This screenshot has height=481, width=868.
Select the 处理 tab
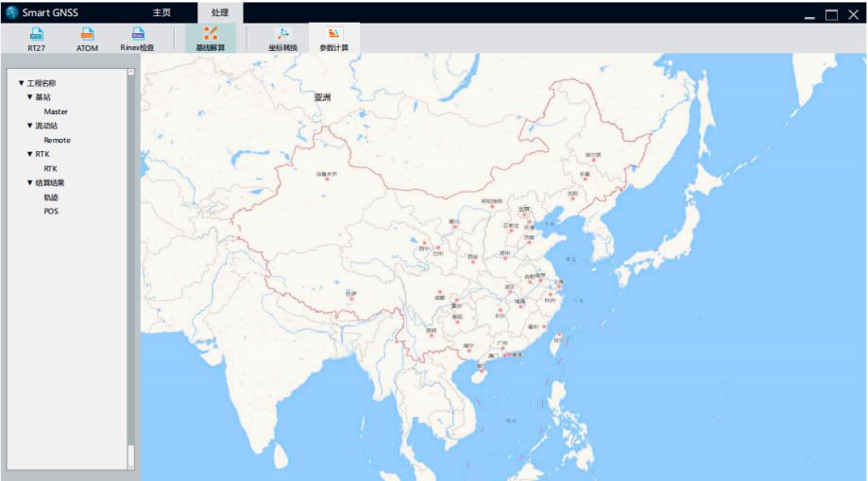[x=220, y=12]
